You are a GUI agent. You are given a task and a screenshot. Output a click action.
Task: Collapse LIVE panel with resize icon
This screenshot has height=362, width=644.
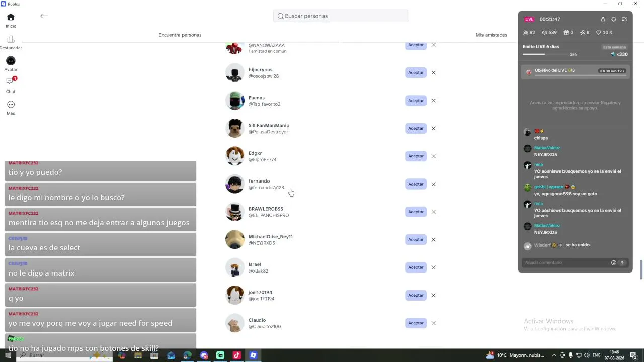coord(624,19)
